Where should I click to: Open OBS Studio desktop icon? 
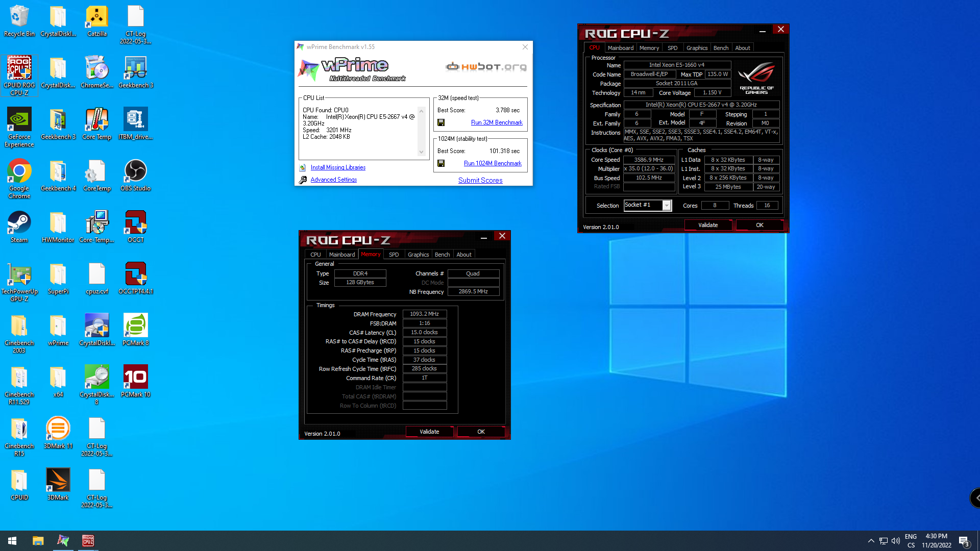(x=136, y=176)
